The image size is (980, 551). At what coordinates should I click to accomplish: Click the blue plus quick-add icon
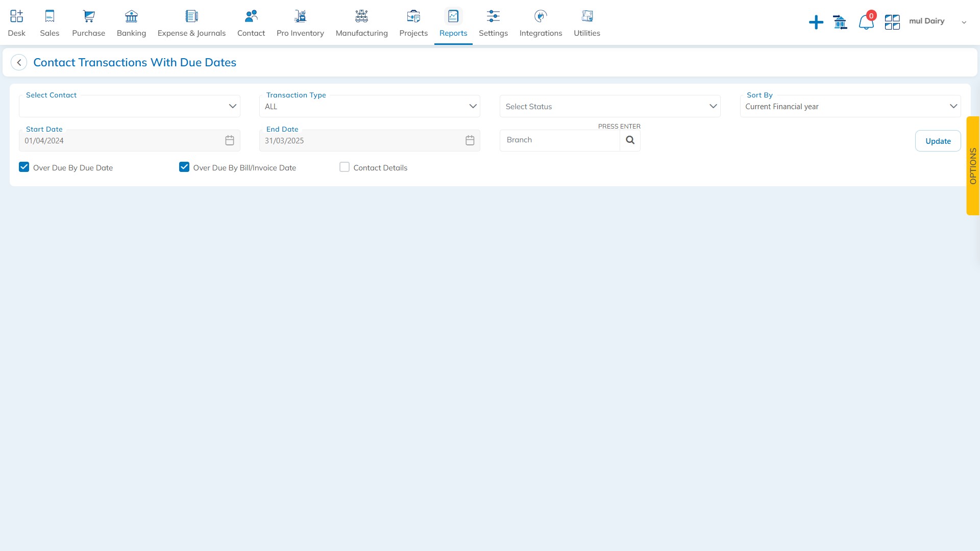point(816,22)
